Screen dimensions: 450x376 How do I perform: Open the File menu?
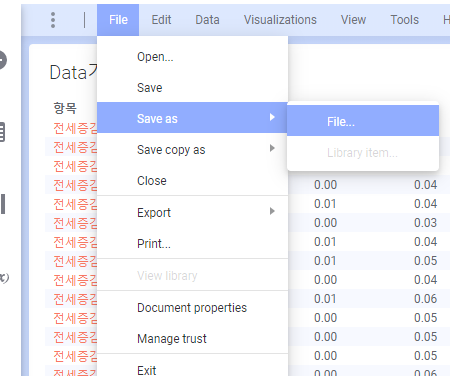(x=118, y=20)
